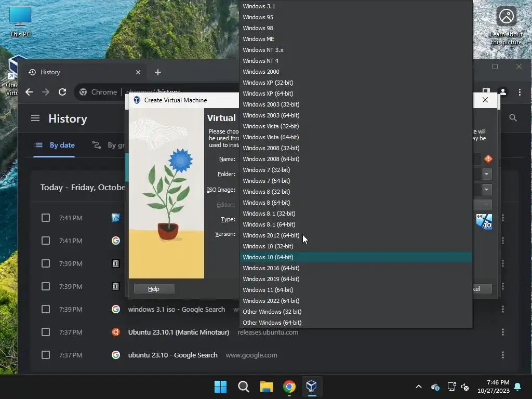
Task: Select Windows XP (64-bit)
Action: pyautogui.click(x=355, y=94)
